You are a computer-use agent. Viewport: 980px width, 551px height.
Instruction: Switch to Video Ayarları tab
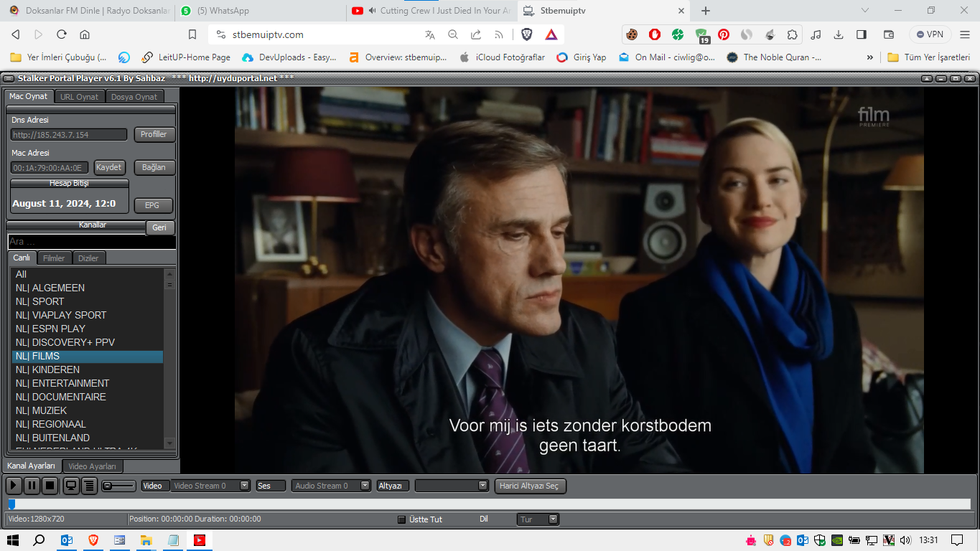[92, 466]
